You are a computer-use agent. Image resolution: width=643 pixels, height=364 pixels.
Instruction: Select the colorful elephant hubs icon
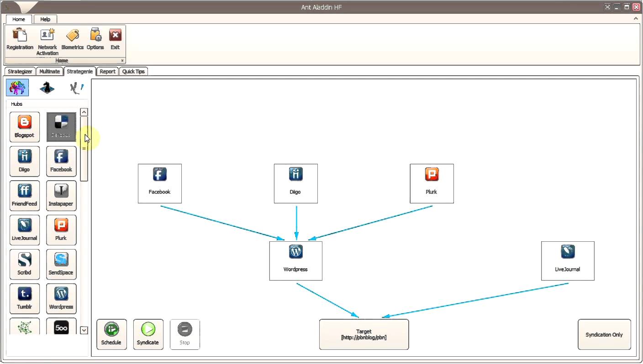coord(17,88)
